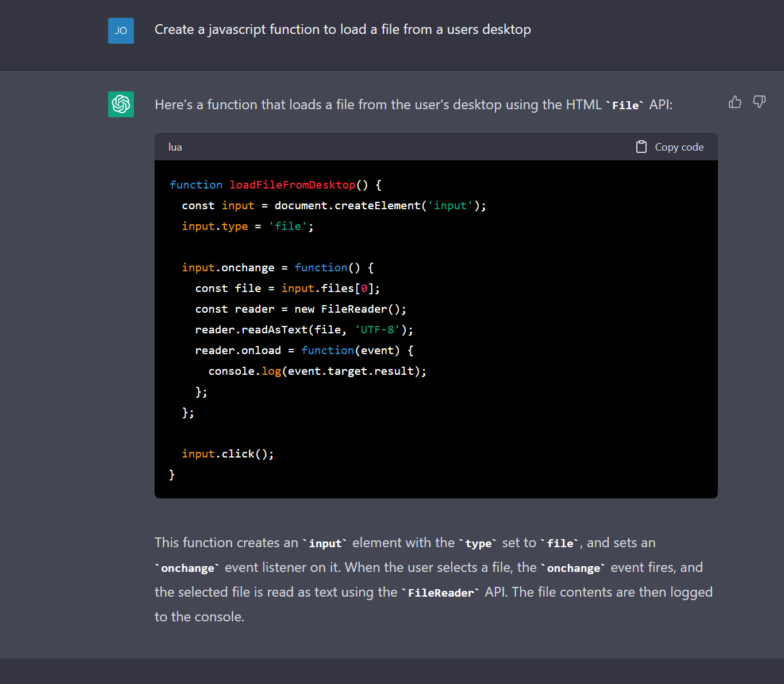Click the line const reader = new FileReader()

click(301, 309)
